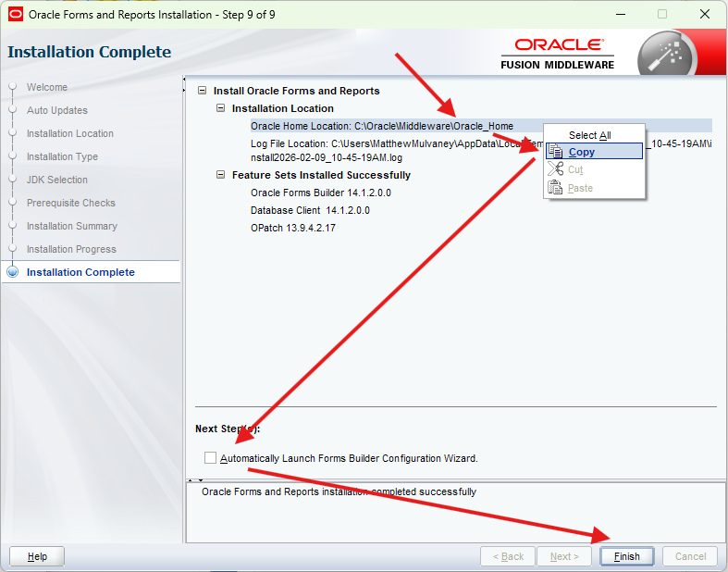Select Oracle Forms Builder 14.1.2.0.0 row
Viewport: 728px width, 572px height.
coord(321,193)
